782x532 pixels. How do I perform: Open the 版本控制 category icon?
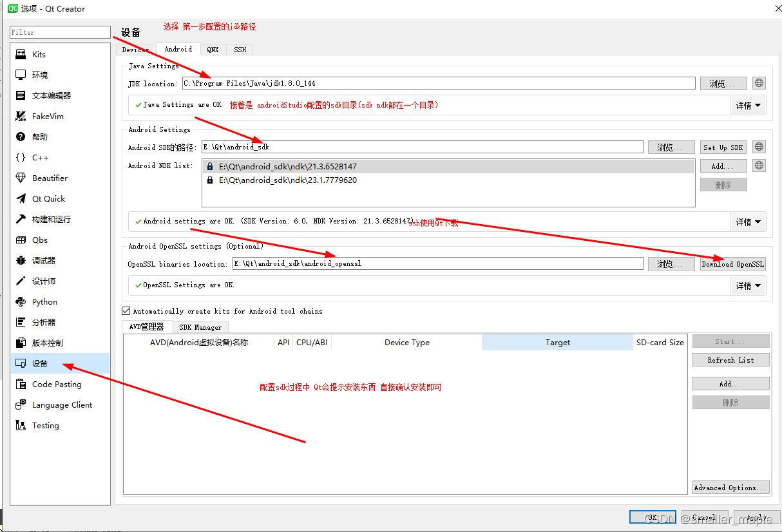21,343
